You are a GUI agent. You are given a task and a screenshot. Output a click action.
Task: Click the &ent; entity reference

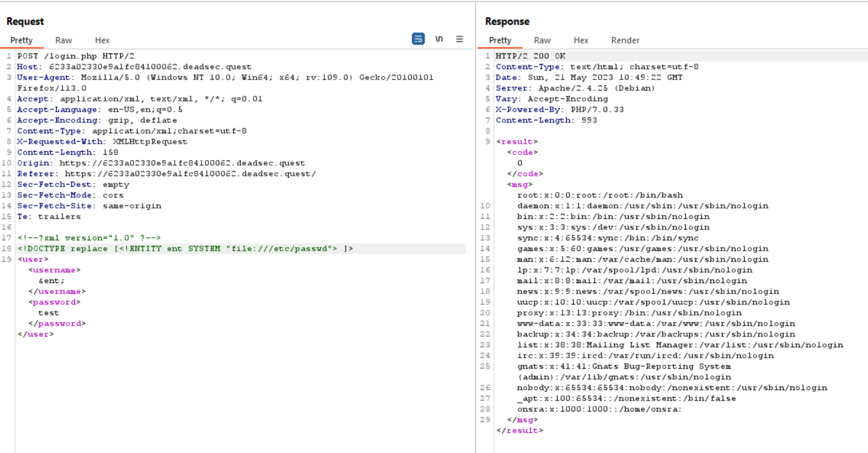point(51,281)
